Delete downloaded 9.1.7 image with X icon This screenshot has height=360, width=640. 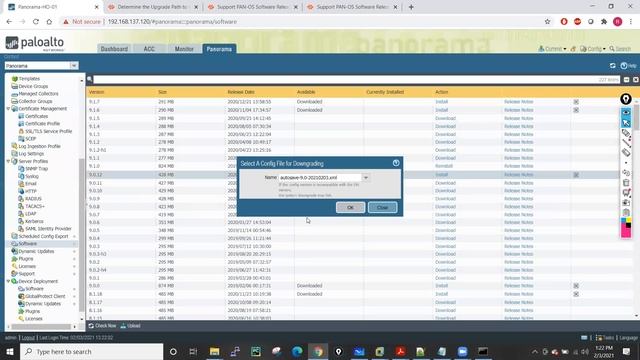(576, 102)
